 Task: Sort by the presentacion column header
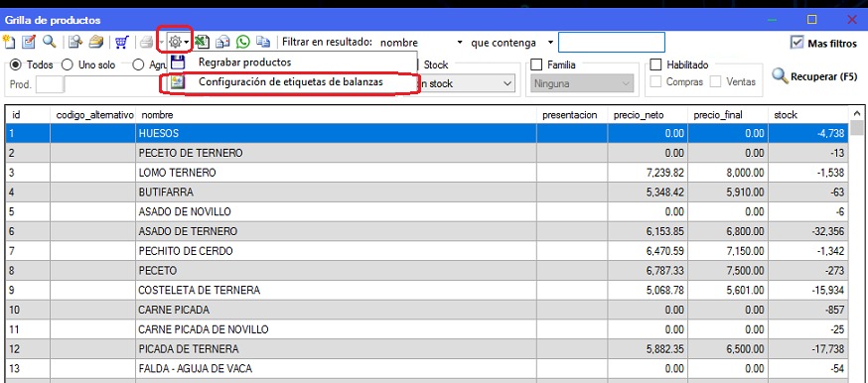click(572, 115)
